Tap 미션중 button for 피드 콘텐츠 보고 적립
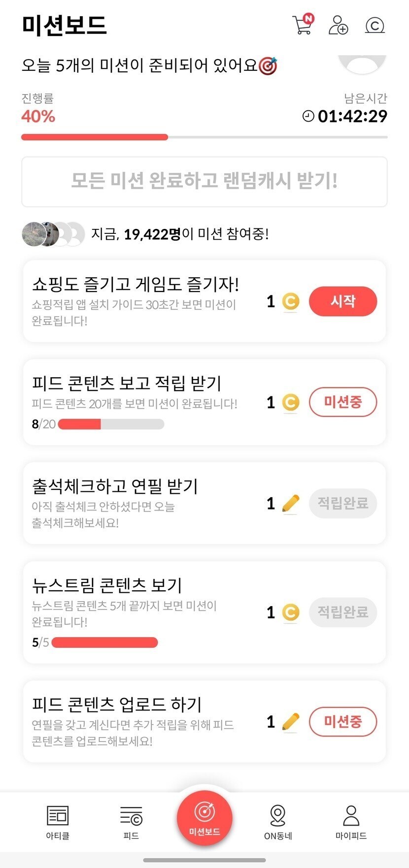 click(342, 402)
